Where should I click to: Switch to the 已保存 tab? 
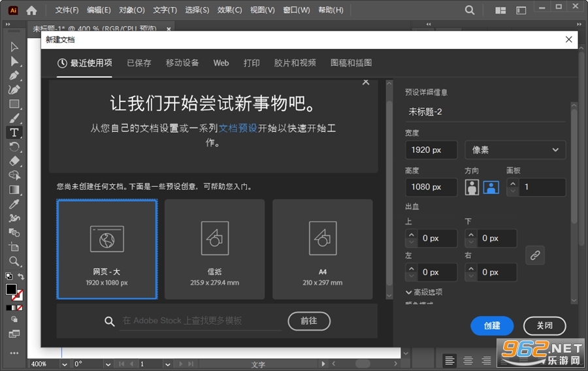tap(139, 63)
